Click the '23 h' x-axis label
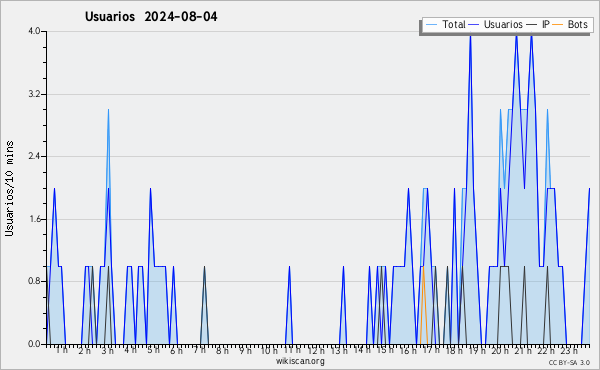Viewport: 600px width, 370px height. coord(569,350)
